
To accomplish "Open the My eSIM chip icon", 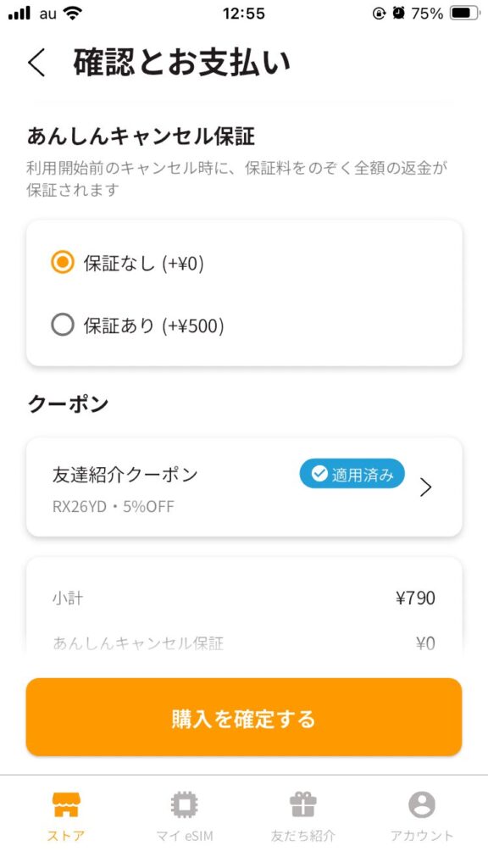I will (x=184, y=804).
